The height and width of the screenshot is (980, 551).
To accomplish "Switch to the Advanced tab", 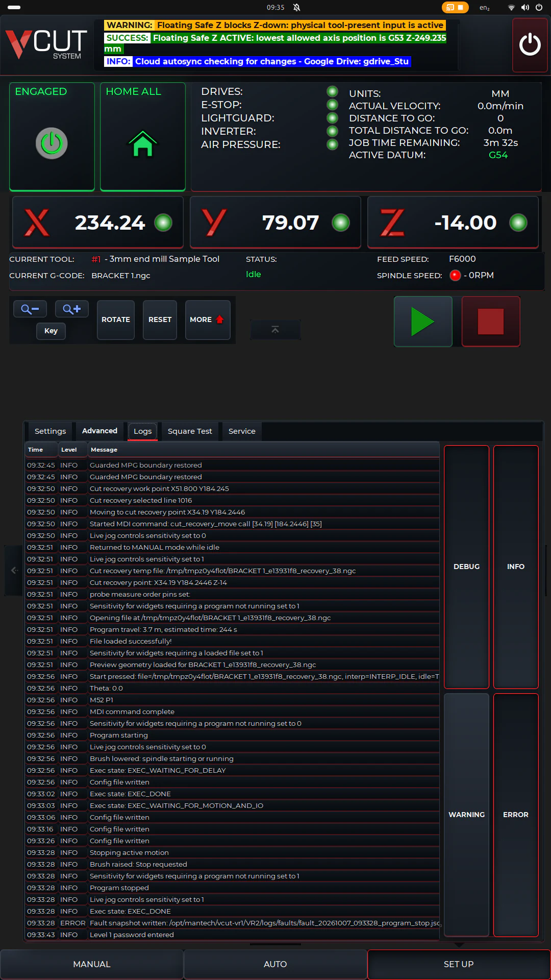I will coord(99,431).
